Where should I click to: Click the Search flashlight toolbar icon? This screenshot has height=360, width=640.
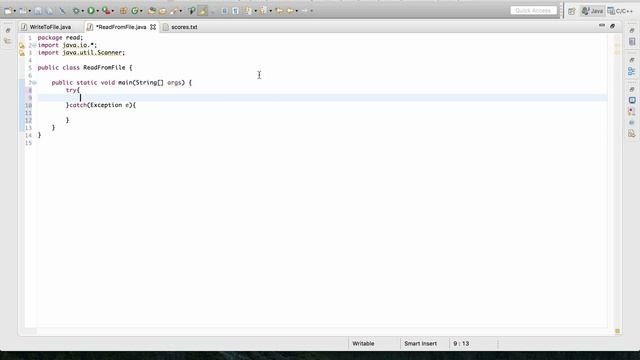click(x=174, y=11)
